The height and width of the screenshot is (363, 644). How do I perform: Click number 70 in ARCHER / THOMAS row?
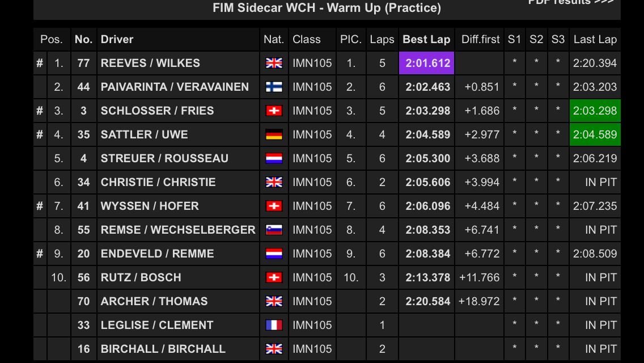click(84, 301)
